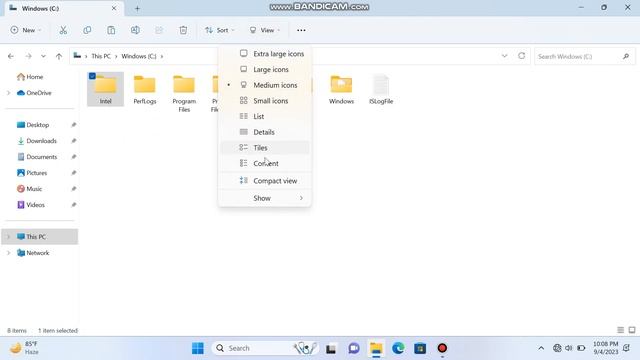Image resolution: width=640 pixels, height=360 pixels.
Task: Select the Program Files folder
Action: [x=184, y=93]
